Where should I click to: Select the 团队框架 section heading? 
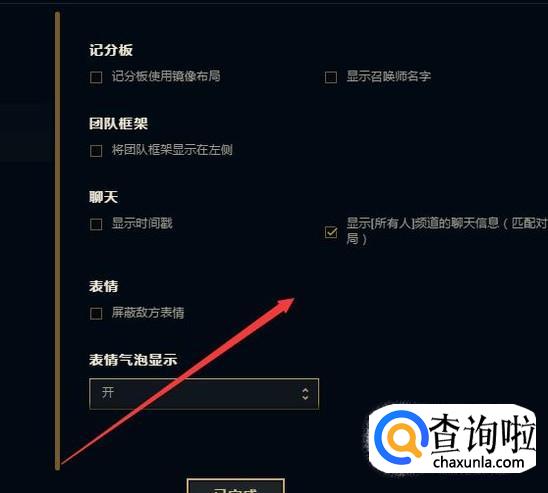(118, 124)
